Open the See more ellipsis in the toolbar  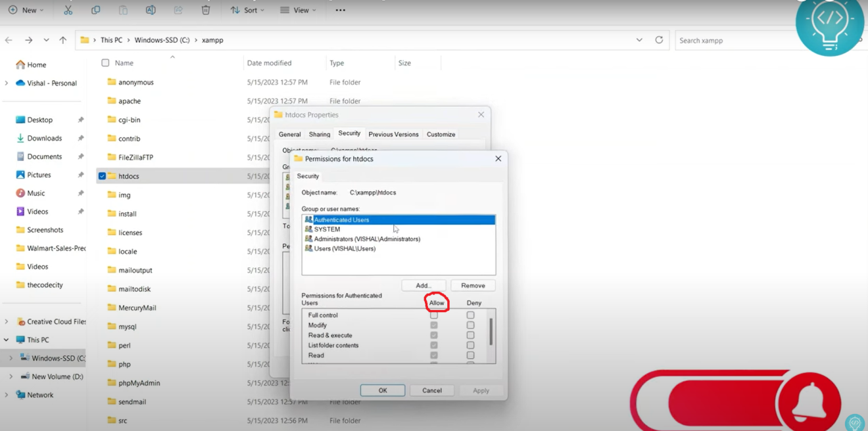pos(340,10)
